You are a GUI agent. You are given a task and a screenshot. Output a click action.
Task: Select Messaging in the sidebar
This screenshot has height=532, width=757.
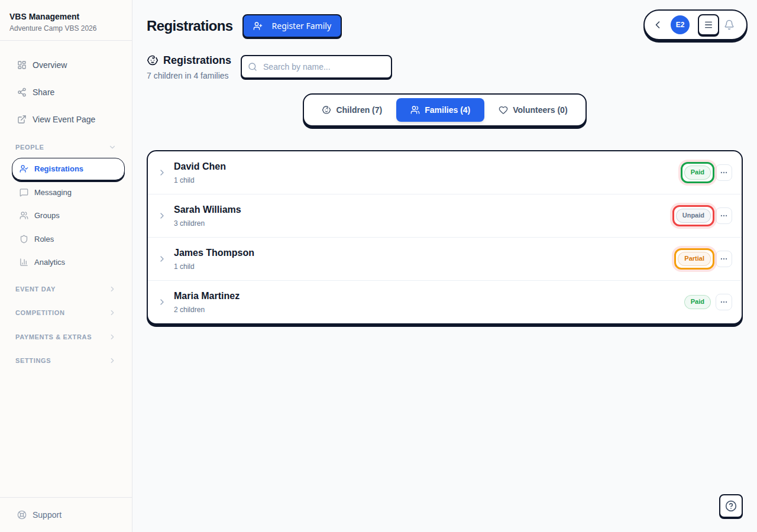(53, 192)
